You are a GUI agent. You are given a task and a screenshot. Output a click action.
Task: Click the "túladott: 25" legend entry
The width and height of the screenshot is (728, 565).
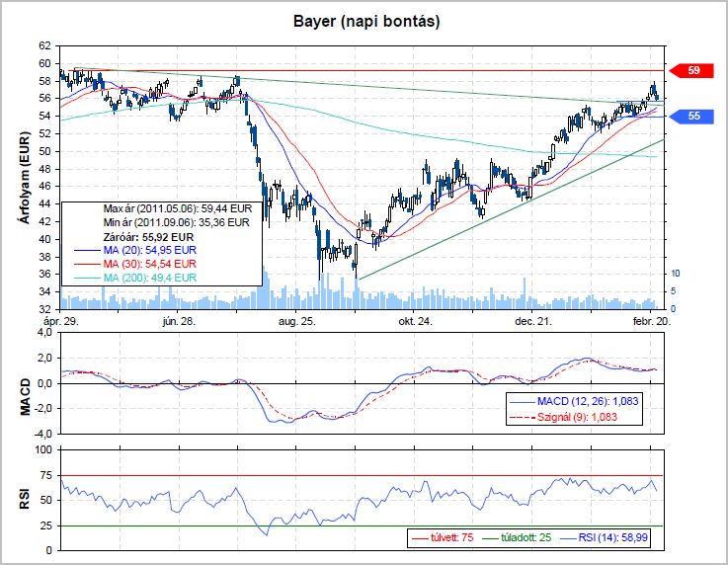[x=517, y=537]
